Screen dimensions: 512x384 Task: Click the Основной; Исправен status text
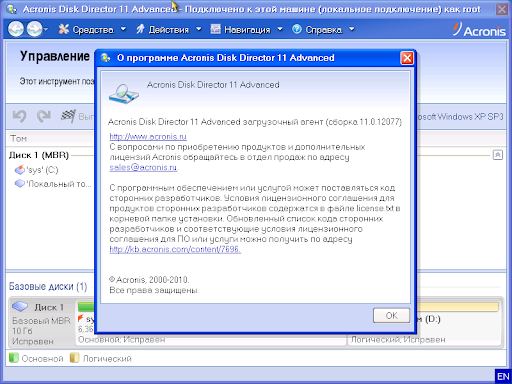(x=121, y=340)
